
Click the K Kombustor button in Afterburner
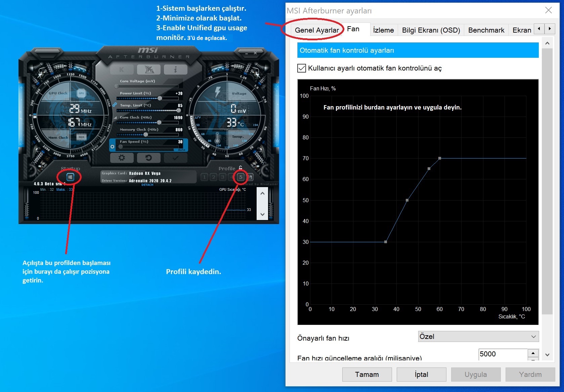(x=122, y=70)
